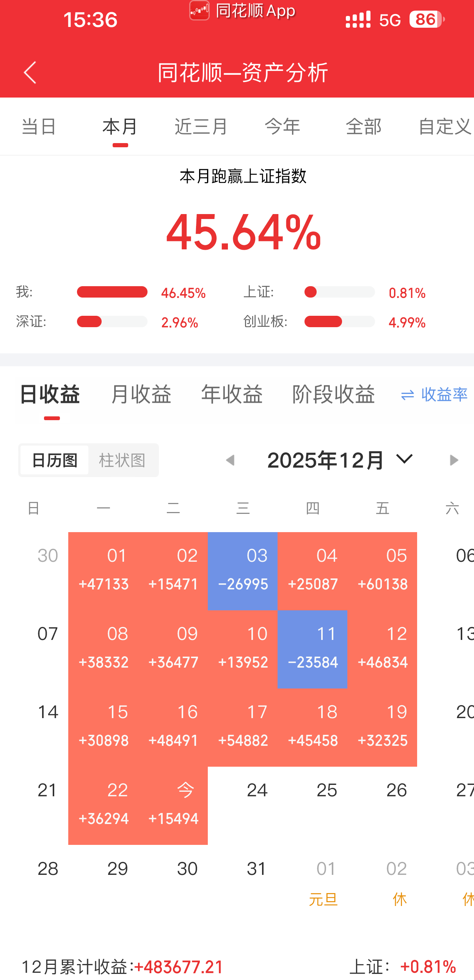Screen dimensions: 474x980
Task: Tap calendar day 26
Action: point(397,791)
